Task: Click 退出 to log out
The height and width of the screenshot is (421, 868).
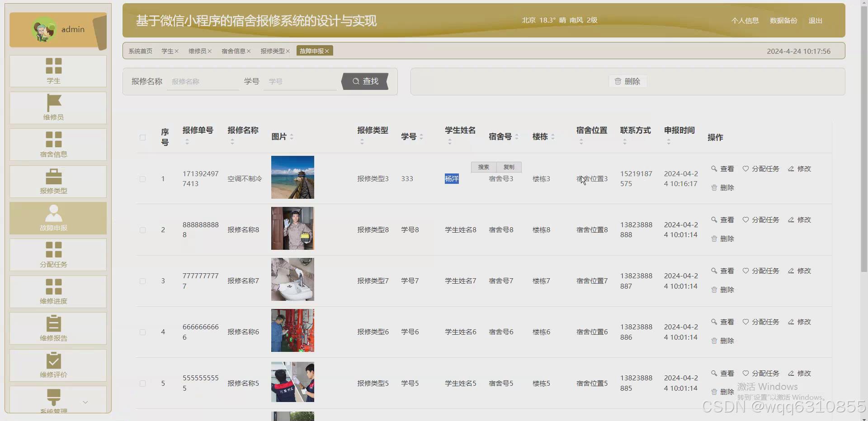Action: [x=815, y=21]
